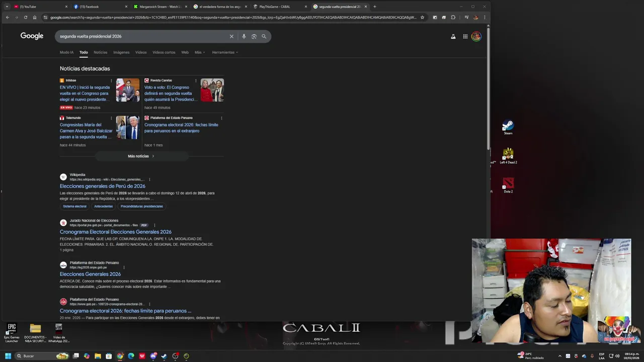Expand Herramientas dropdown
Screen dimensions: 644x362
click(225, 52)
